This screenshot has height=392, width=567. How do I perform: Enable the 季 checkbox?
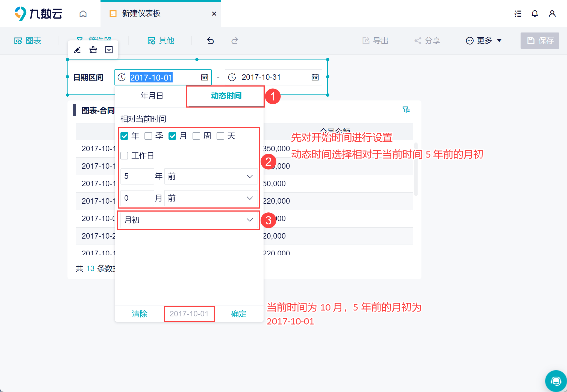click(148, 136)
